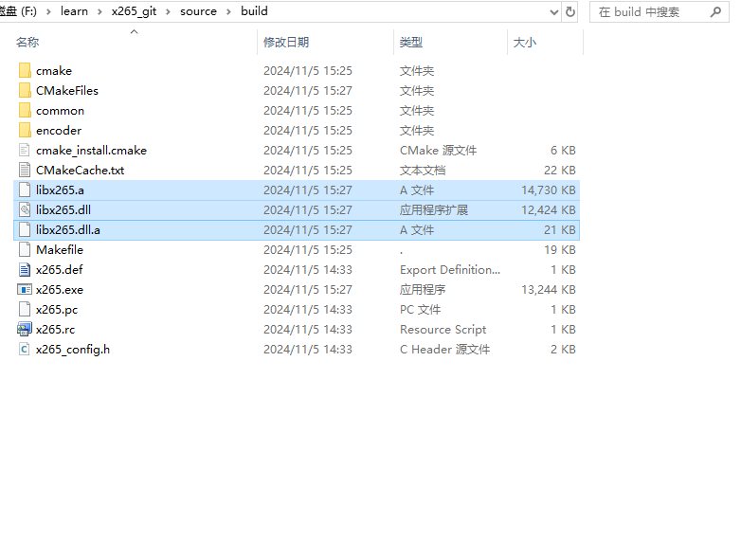This screenshot has height=560, width=741.
Task: Click the size value 13,244 KB
Action: (x=549, y=289)
